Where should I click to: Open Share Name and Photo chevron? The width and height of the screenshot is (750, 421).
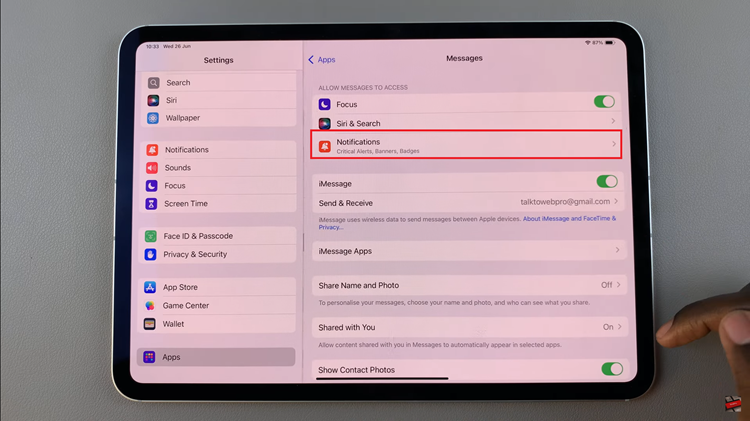[618, 285]
